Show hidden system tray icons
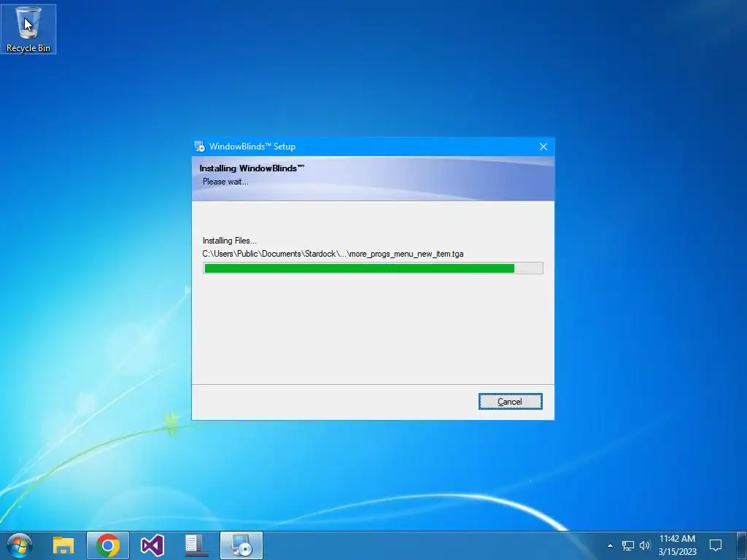Screen dimensions: 747x560 click(610, 545)
